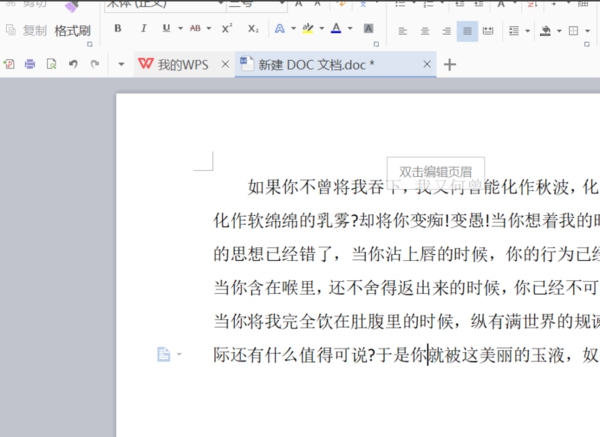Click the WPS logo on 我的WPS tab

pyautogui.click(x=145, y=64)
